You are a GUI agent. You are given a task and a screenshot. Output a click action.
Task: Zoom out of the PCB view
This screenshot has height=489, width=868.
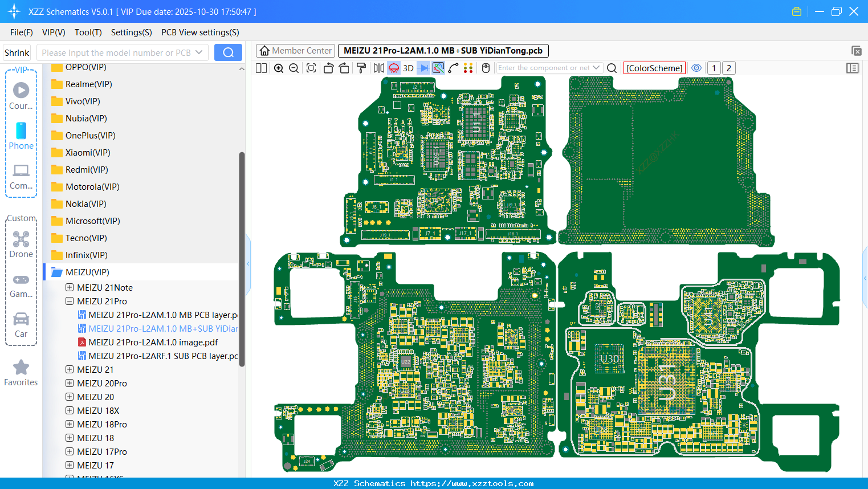(x=294, y=68)
